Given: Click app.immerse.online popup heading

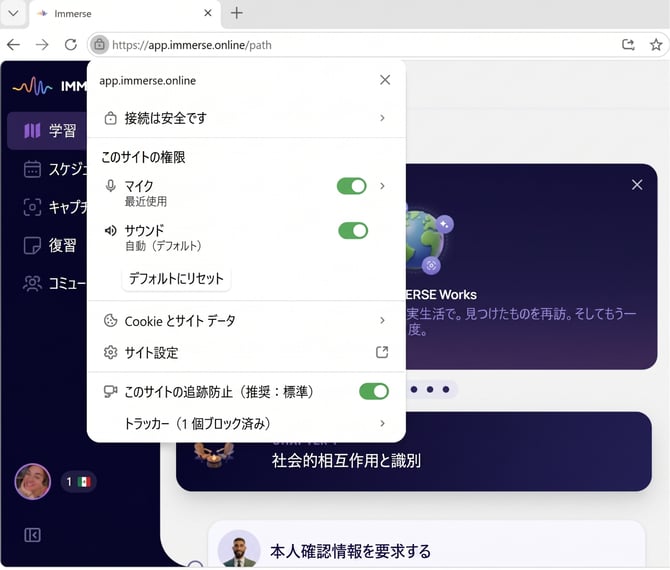Looking at the screenshot, I should click(x=147, y=81).
